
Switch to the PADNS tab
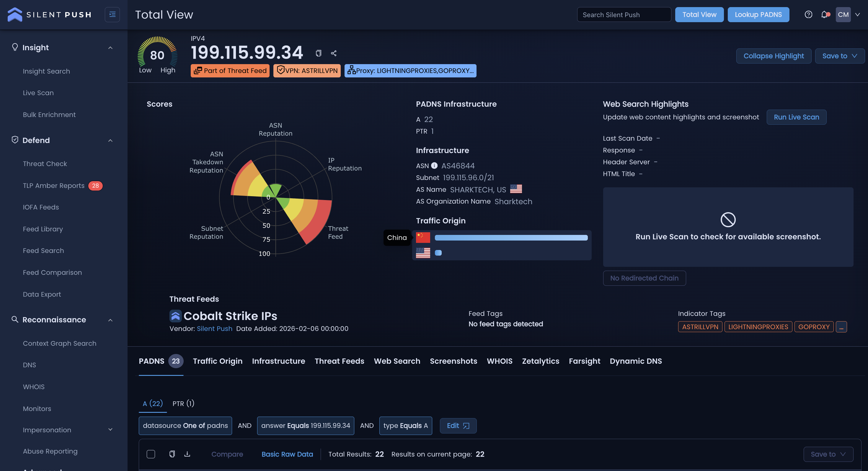click(x=161, y=361)
